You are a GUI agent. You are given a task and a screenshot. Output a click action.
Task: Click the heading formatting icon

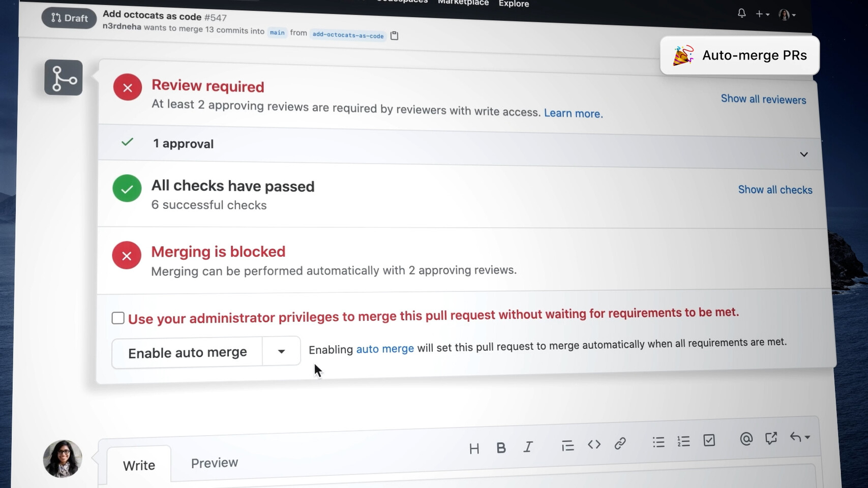474,448
